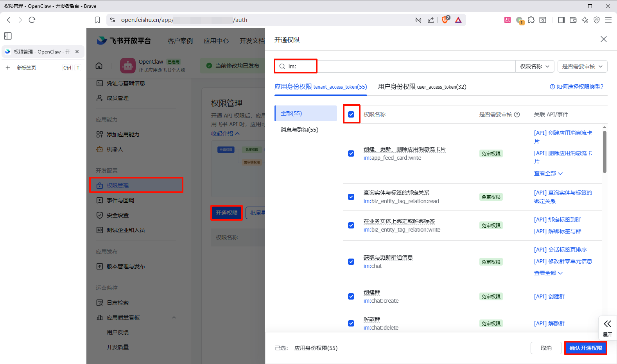Open the 权限名称 search type dropdown
The height and width of the screenshot is (364, 617).
[534, 66]
